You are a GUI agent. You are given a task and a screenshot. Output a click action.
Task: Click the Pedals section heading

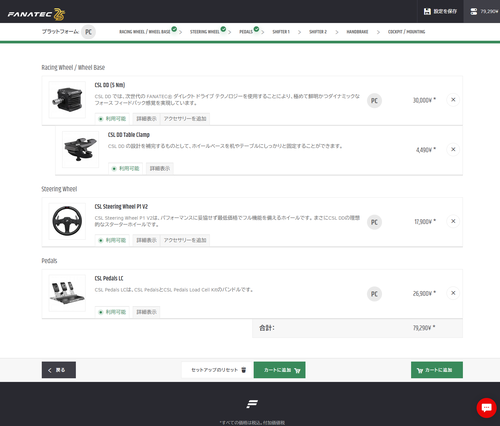[49, 261]
